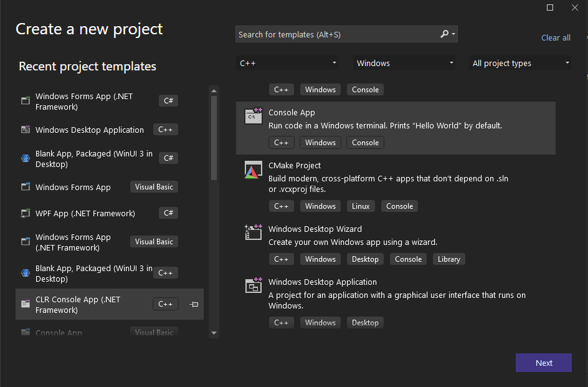Click the Windows Forms App (.NET Framework) C# template icon
Viewport: 588px width, 387px height.
26,100
